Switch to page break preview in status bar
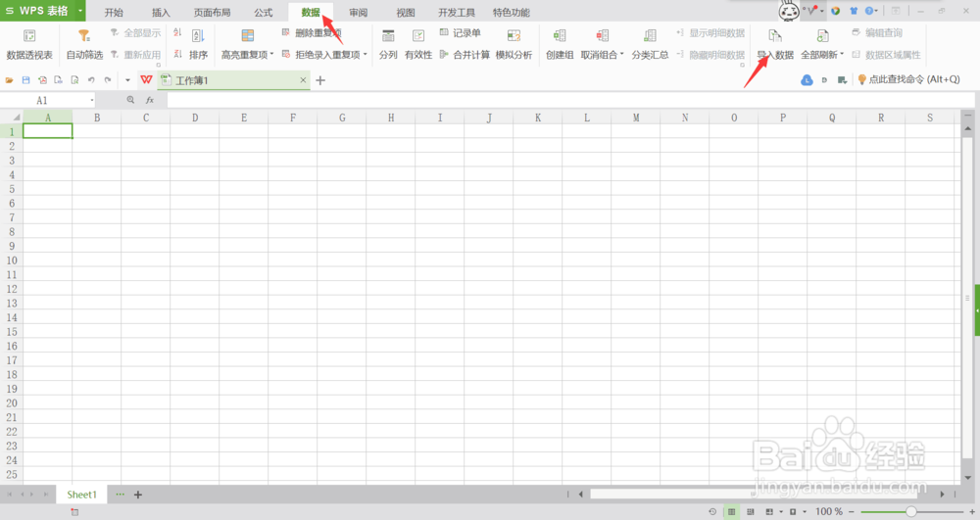This screenshot has width=980, height=520. 750,511
